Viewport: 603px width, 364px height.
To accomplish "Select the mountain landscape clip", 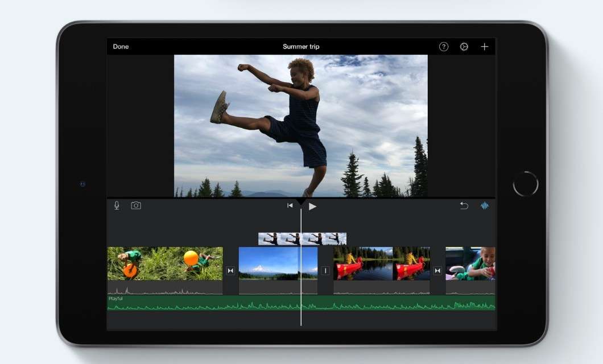I will [x=278, y=263].
